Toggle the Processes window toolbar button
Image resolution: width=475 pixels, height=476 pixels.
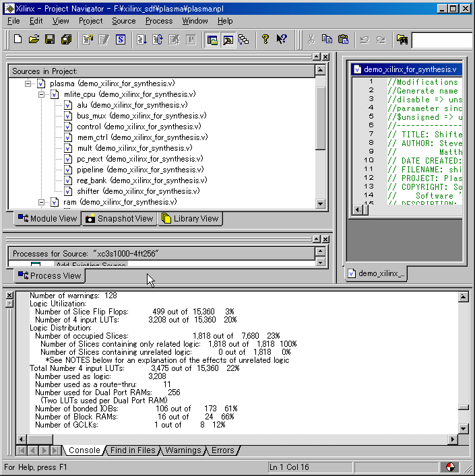(x=228, y=40)
